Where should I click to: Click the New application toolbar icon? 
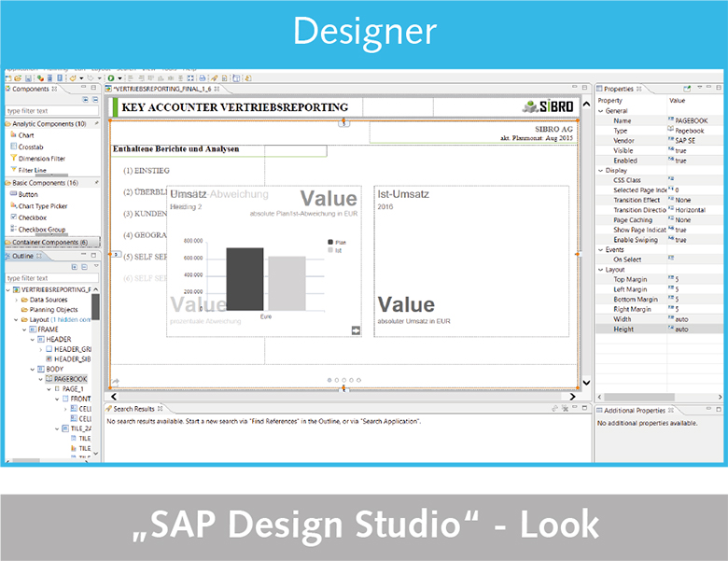(x=8, y=78)
